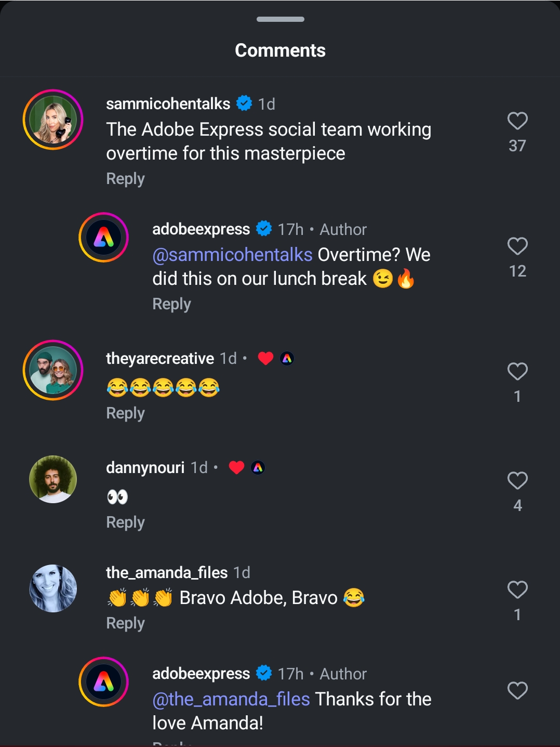Open sammicohentalks' profile picture
The image size is (560, 747).
click(53, 120)
